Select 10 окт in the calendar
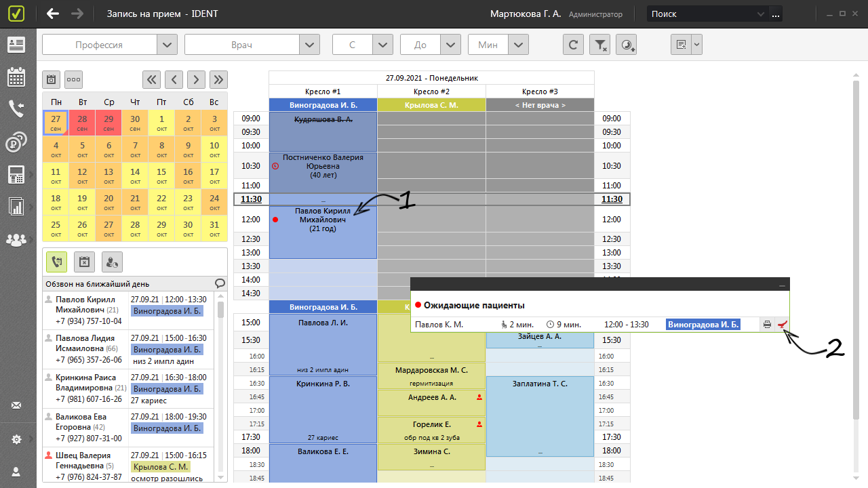Image resolution: width=868 pixels, height=488 pixels. [x=214, y=149]
